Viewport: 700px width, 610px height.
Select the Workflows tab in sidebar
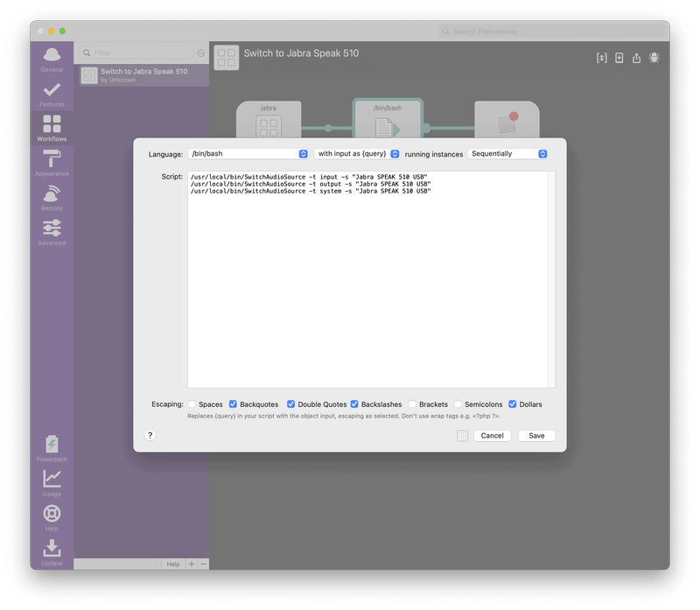point(52,128)
